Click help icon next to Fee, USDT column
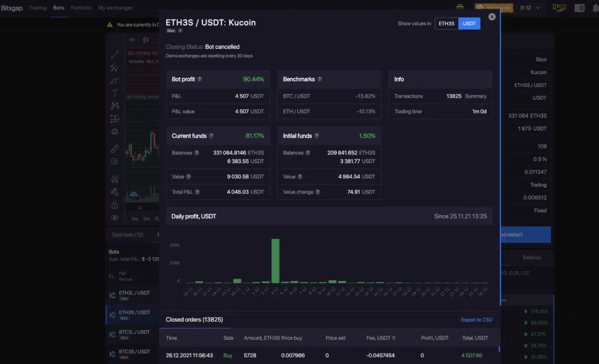The width and height of the screenshot is (599, 364). click(x=394, y=338)
